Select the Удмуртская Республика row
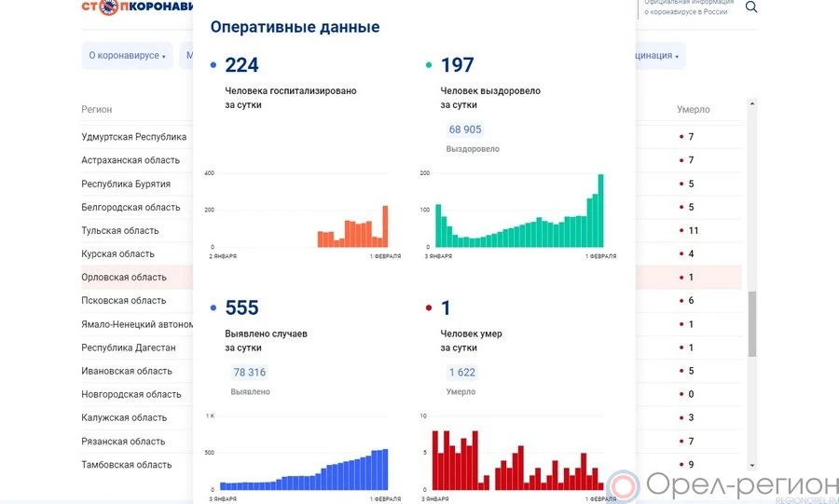This screenshot has width=839, height=504. 133,137
